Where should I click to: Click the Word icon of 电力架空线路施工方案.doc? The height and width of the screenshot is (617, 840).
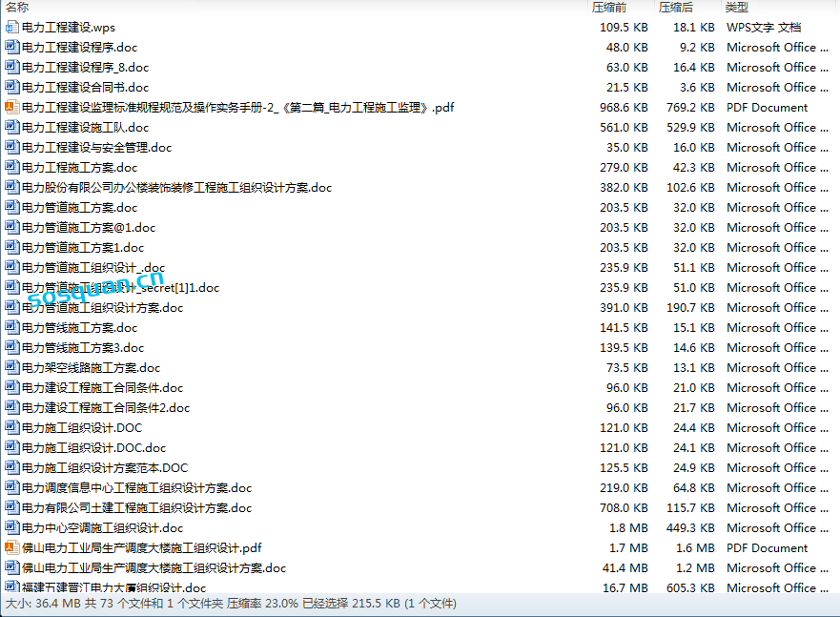pos(12,368)
